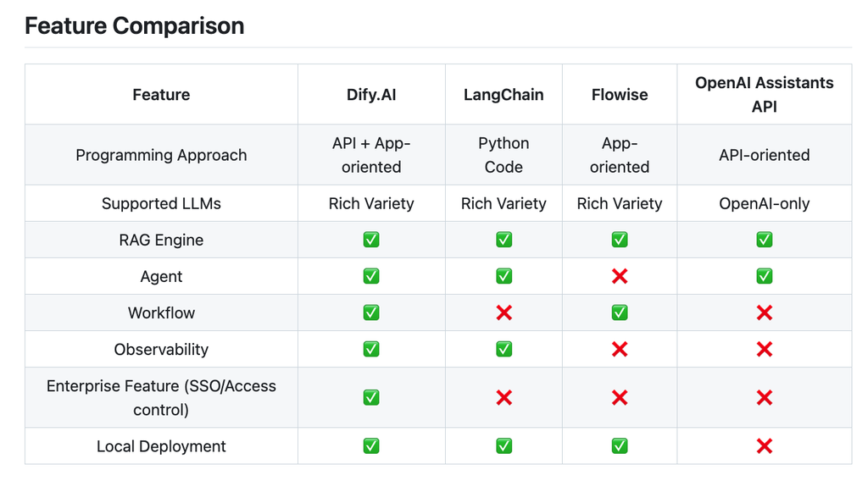Select the LangChain column header
The height and width of the screenshot is (481, 868).
tap(504, 95)
